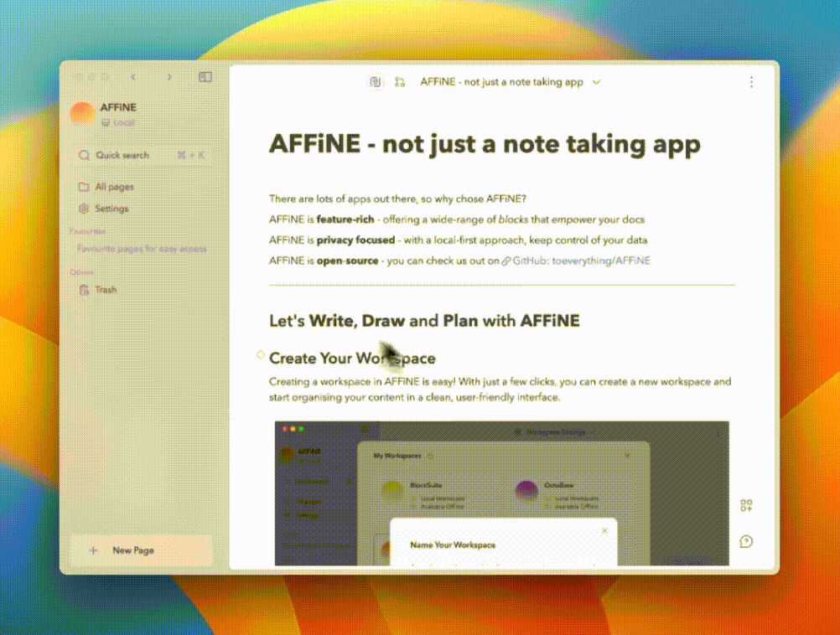
Task: Click the main page title heading
Action: [485, 144]
